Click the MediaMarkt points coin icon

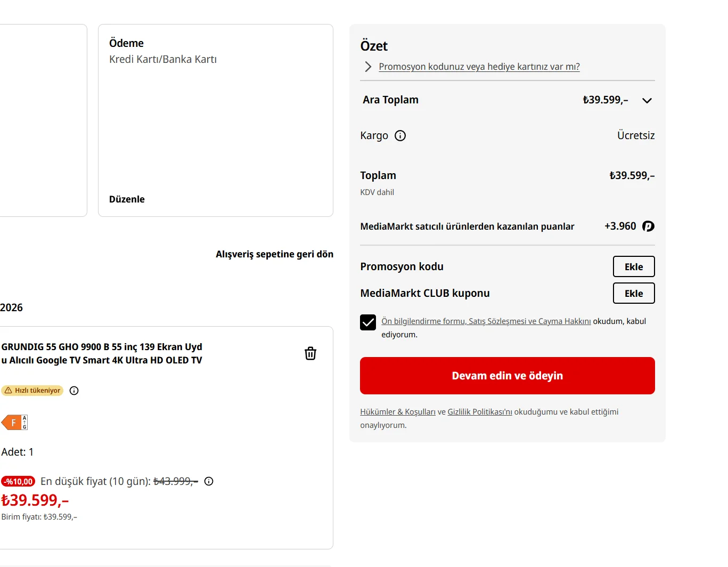click(x=648, y=226)
